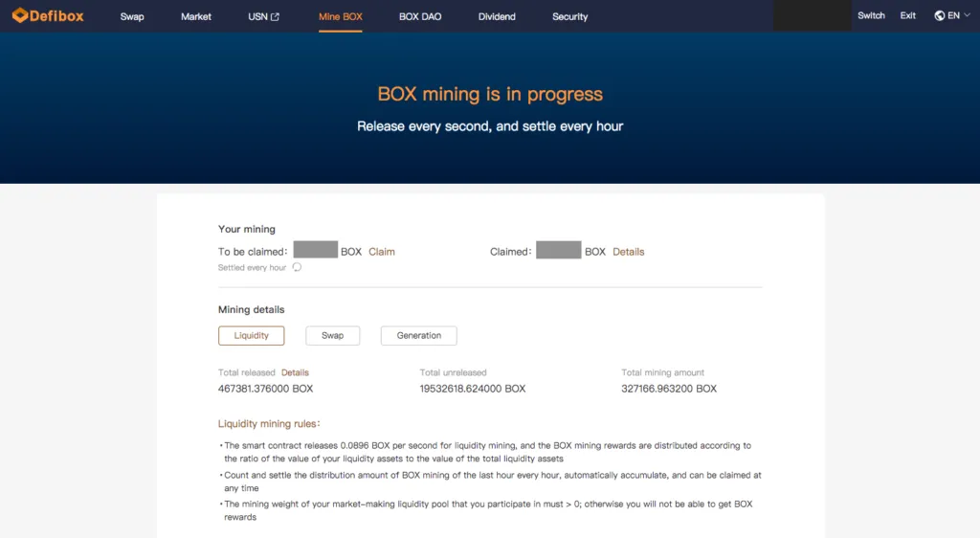Open Details next to Claimed BOX

pyautogui.click(x=628, y=252)
